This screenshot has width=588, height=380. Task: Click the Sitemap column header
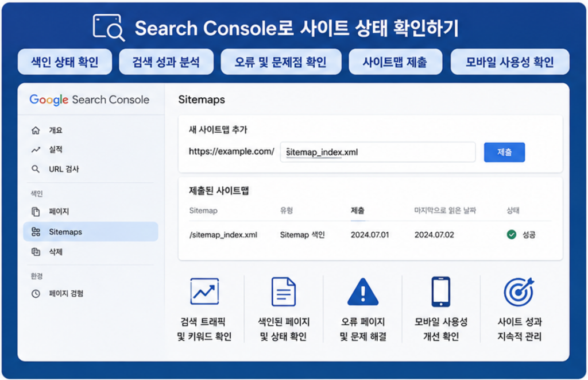[x=203, y=210]
